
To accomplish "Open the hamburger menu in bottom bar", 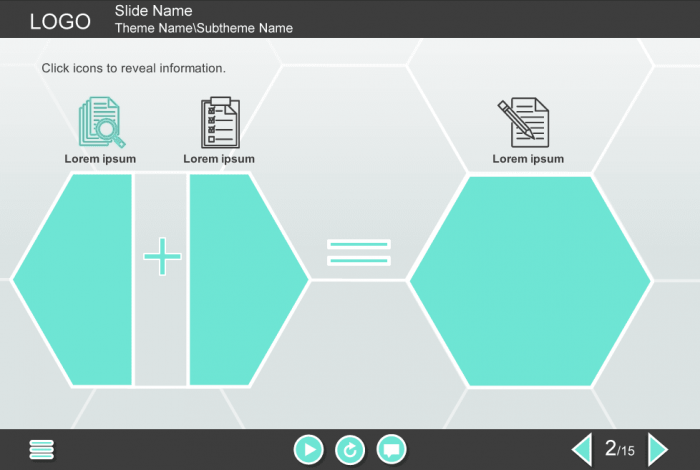I will point(42,449).
